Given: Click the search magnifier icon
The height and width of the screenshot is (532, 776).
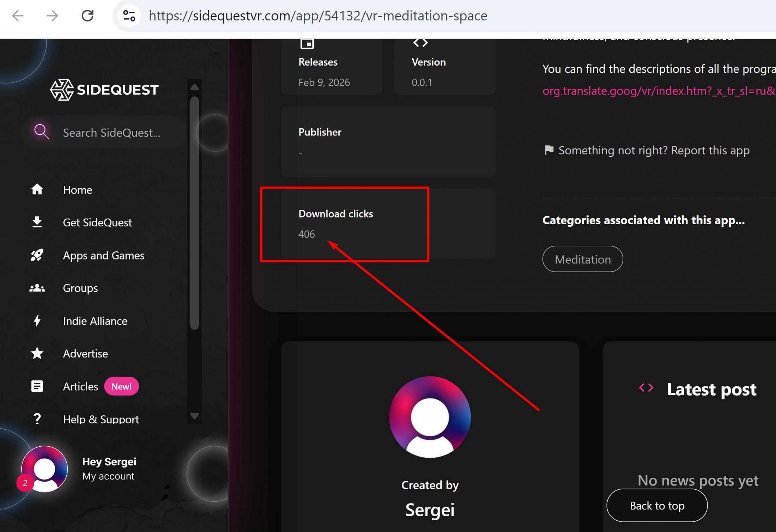Looking at the screenshot, I should [x=41, y=132].
